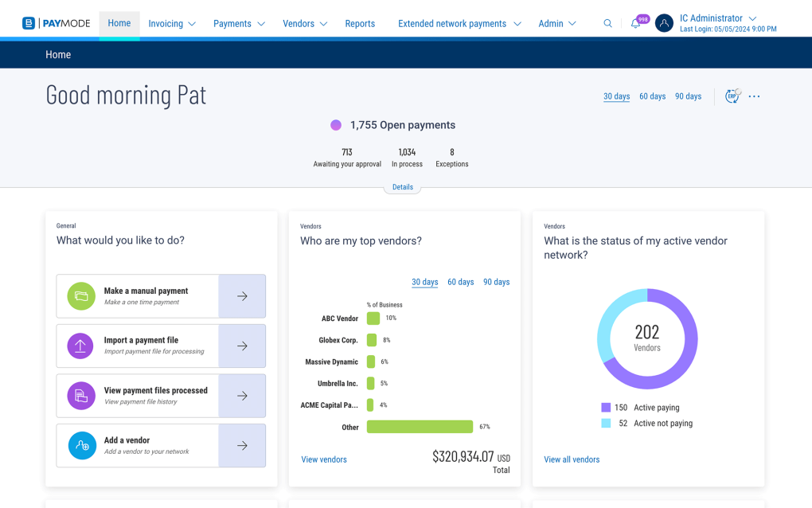The image size is (812, 508).
Task: Click the Details button under open payments
Action: [403, 187]
